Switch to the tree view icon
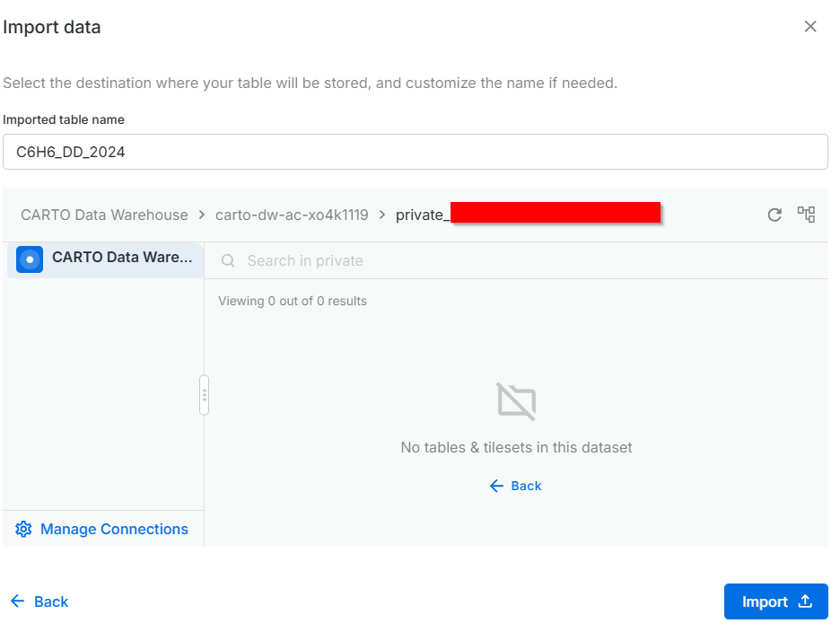 806,215
